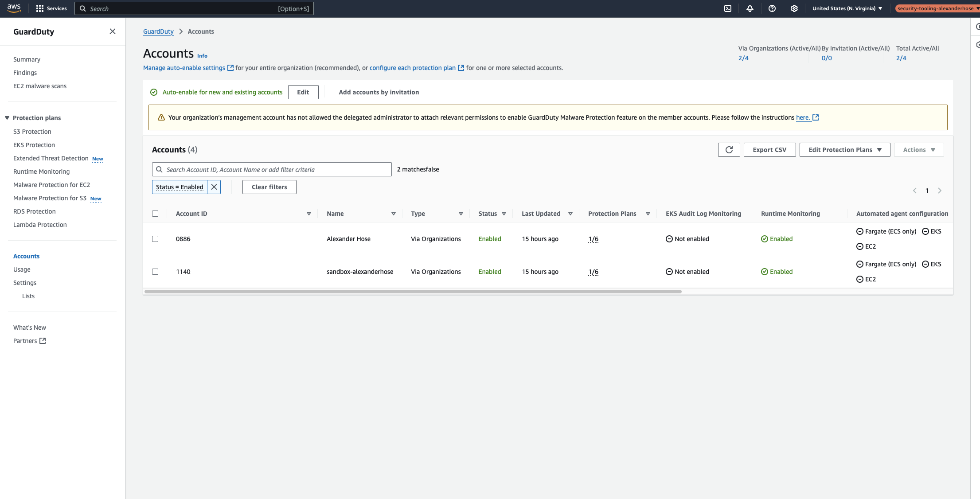Viewport: 980px width, 499px height.
Task: Select checkbox for account 0886
Action: point(155,239)
